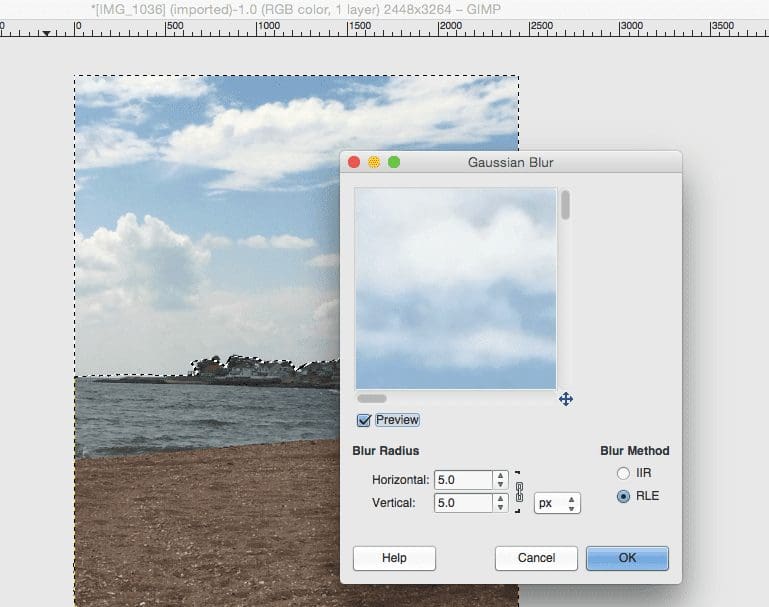Click the Blur Method heading

tap(635, 451)
